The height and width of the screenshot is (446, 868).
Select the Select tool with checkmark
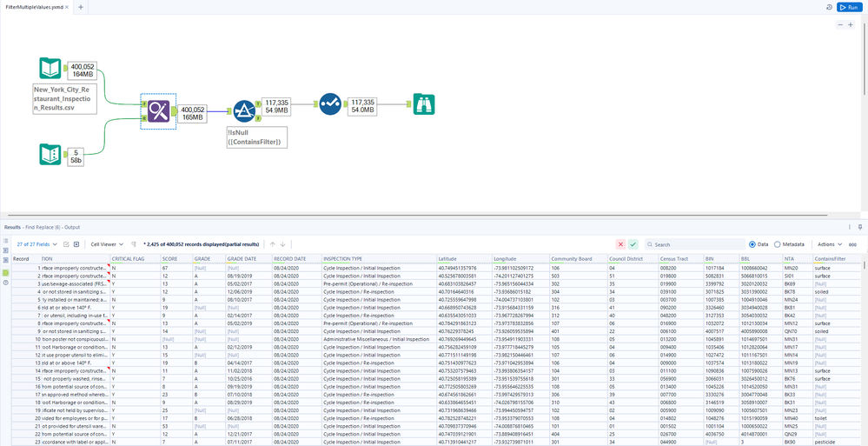point(330,103)
